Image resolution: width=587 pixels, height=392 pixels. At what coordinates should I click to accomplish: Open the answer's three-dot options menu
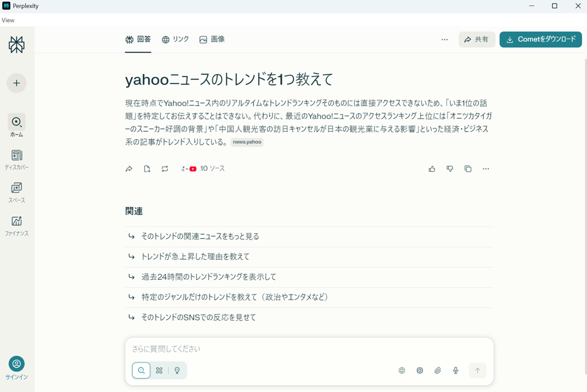point(486,168)
